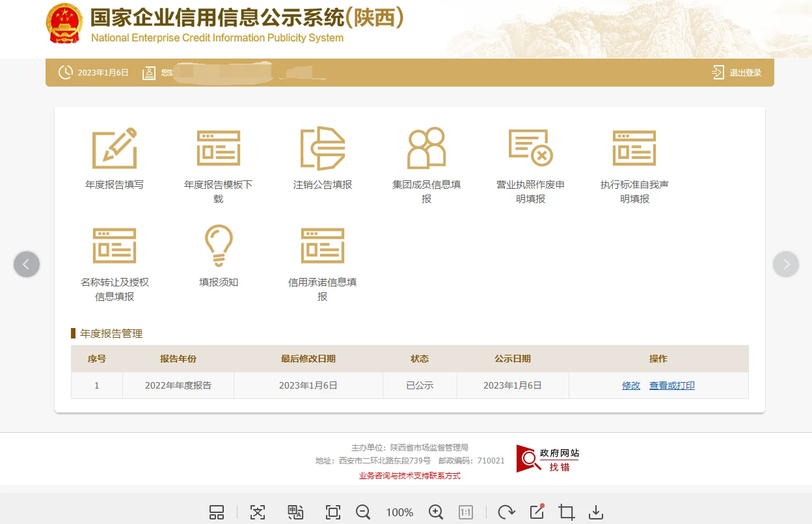Go to next slide with right arrow

[786, 264]
